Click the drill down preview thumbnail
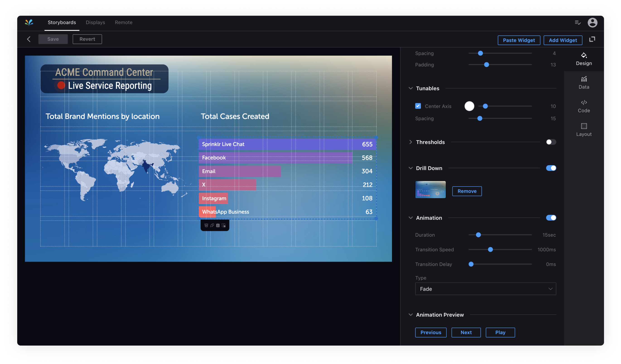 point(430,190)
